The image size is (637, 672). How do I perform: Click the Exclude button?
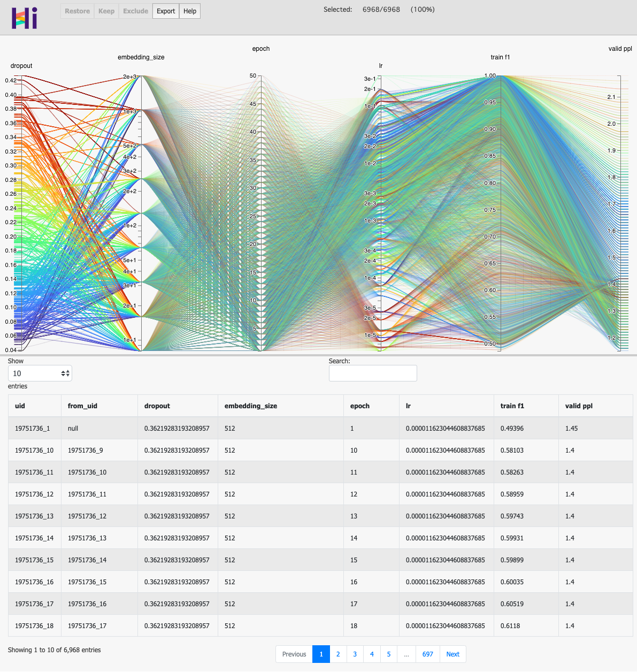[135, 11]
